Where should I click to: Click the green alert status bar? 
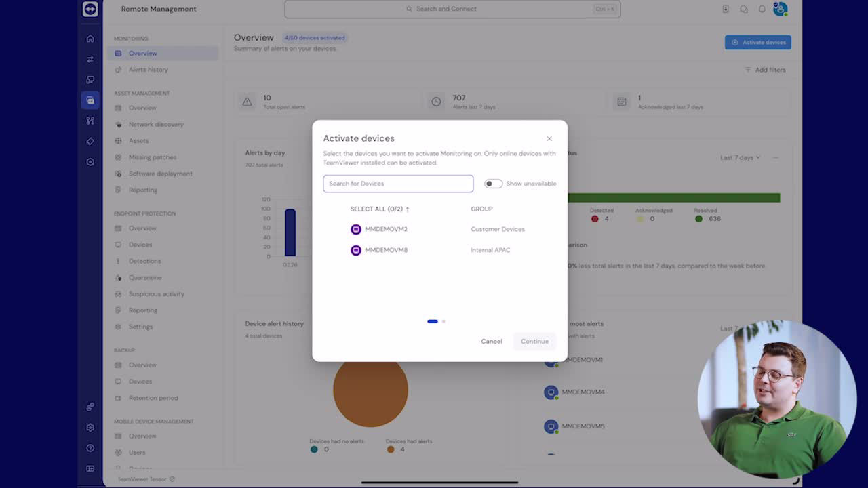673,198
